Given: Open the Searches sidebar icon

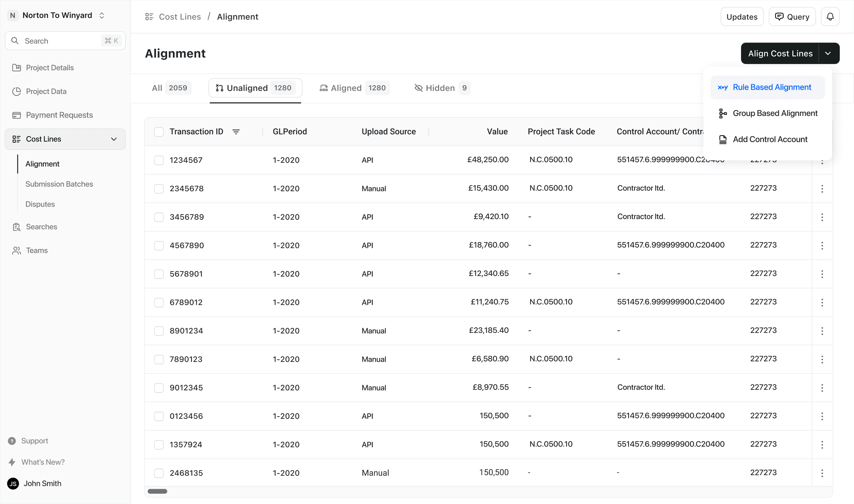Looking at the screenshot, I should coord(16,226).
